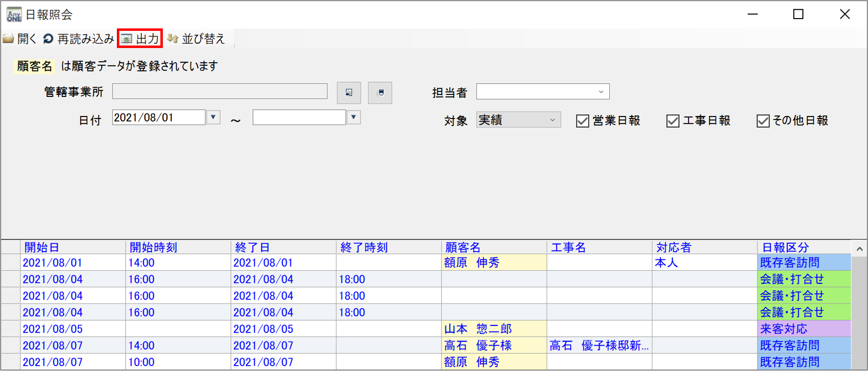Viewport: 868px width, 371px height.
Task: Select the 来客対応 colored cell
Action: (803, 329)
